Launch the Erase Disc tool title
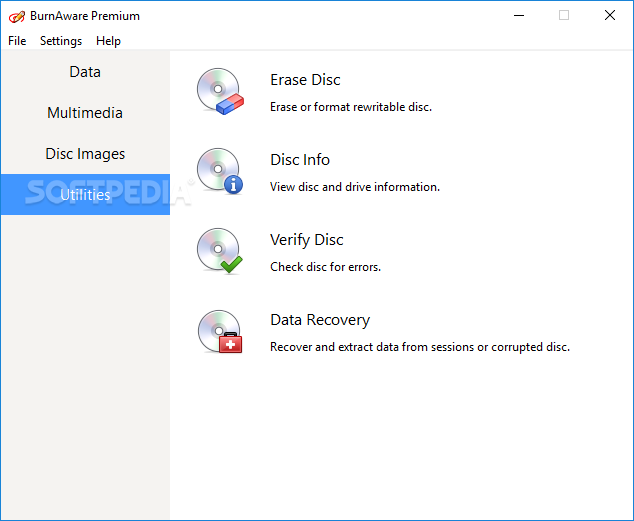The width and height of the screenshot is (634, 521). point(305,80)
